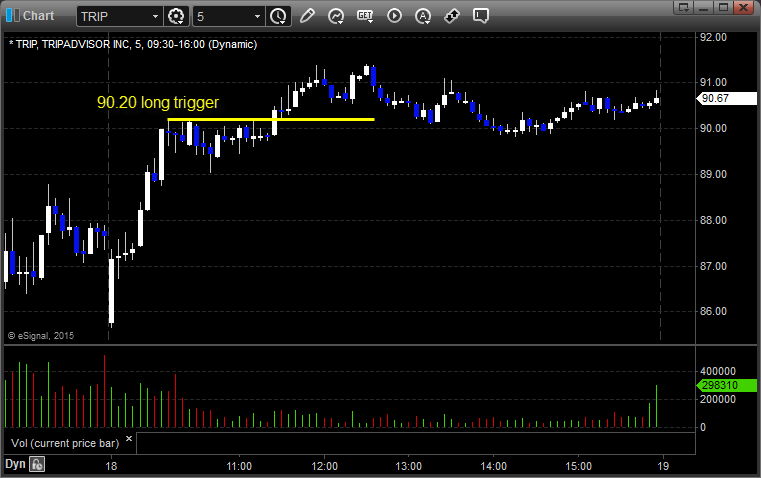761x478 pixels.
Task: Click the 11:00 time axis label
Action: pyautogui.click(x=239, y=466)
